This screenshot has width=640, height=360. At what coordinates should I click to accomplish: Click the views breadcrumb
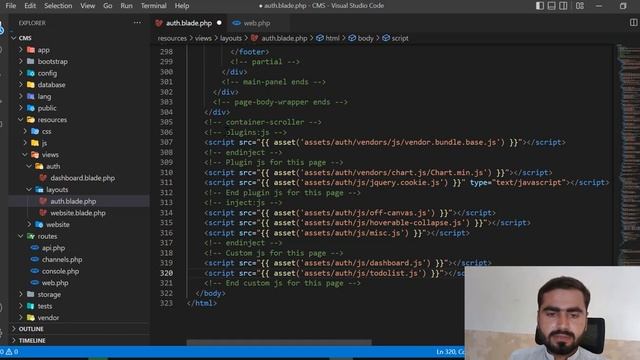click(203, 38)
